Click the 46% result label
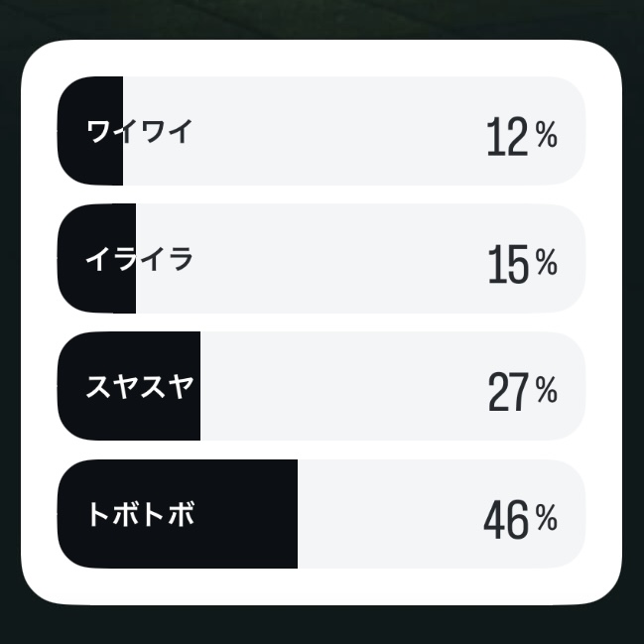 [x=520, y=519]
